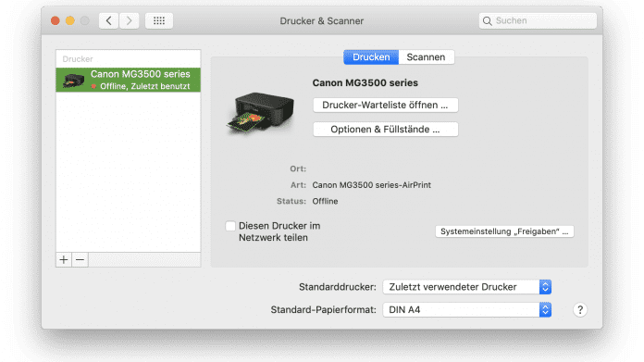Click 'Drucker-Warteliste öffnen ...' button
The image size is (644, 362).
coord(385,106)
